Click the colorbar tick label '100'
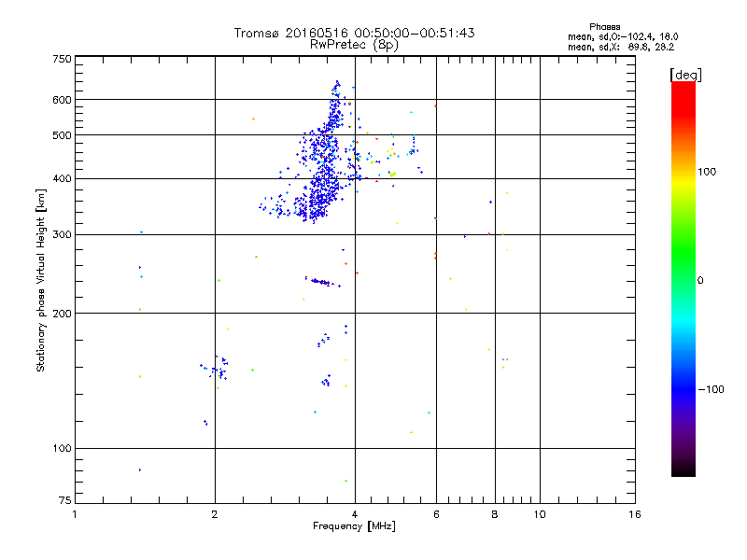This screenshot has width=747, height=560. [x=707, y=172]
